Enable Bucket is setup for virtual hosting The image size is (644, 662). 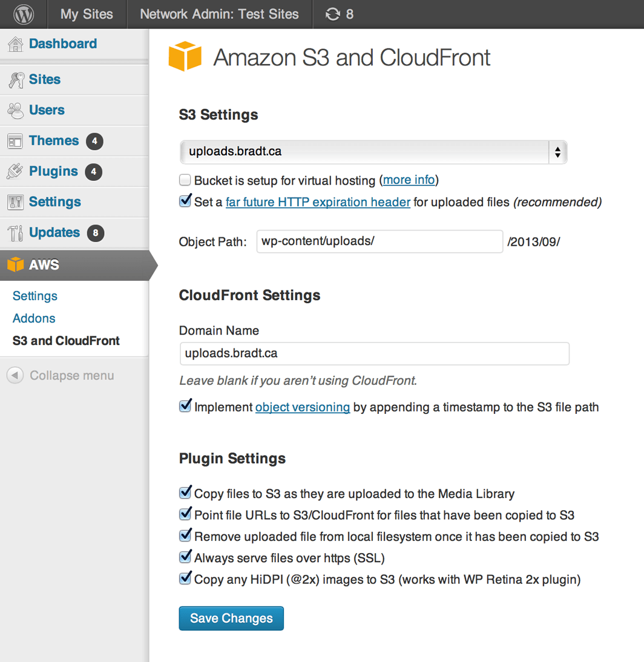click(185, 180)
